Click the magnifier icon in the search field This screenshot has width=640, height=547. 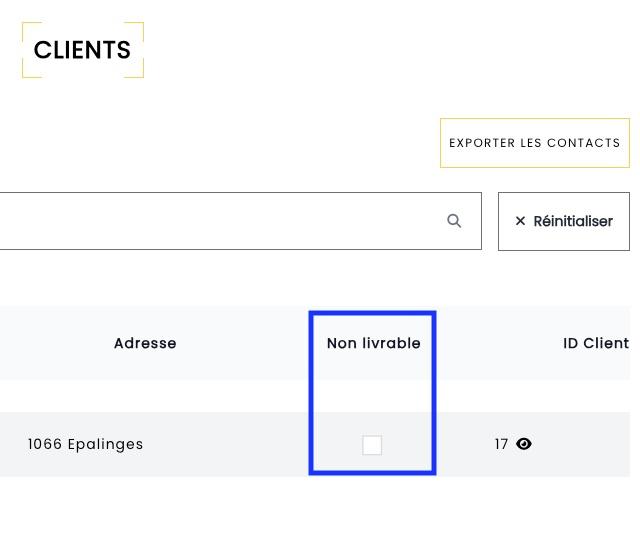tap(454, 221)
